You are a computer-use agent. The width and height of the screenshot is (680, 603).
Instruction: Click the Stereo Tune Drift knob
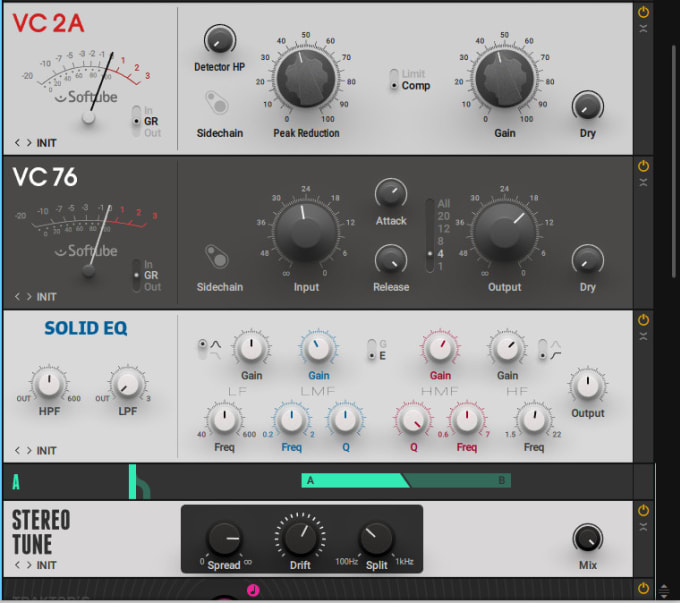(x=300, y=538)
